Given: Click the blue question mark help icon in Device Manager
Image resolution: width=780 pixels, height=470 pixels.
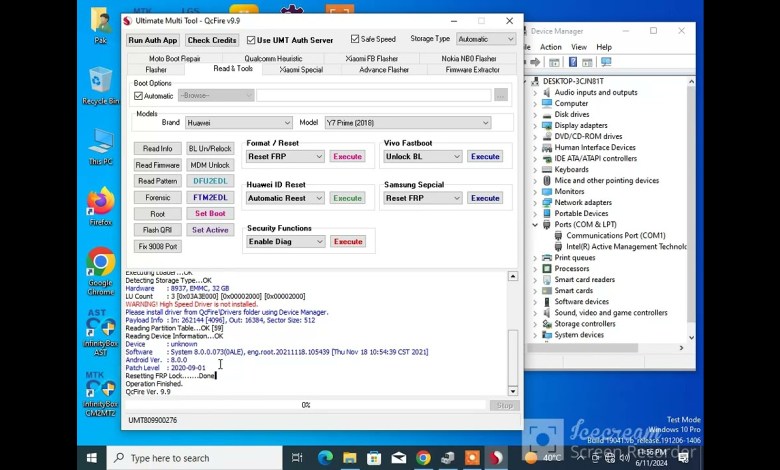Looking at the screenshot, I should [573, 62].
